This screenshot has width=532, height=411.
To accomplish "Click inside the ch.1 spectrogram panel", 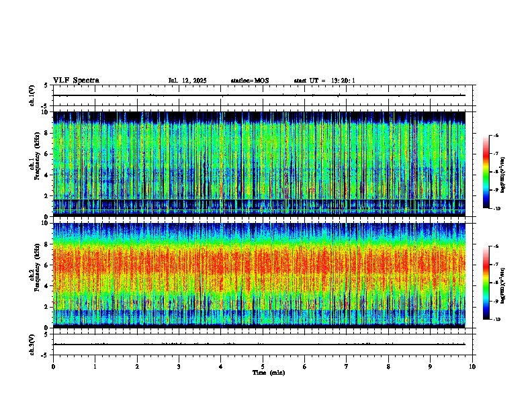I will coord(259,164).
